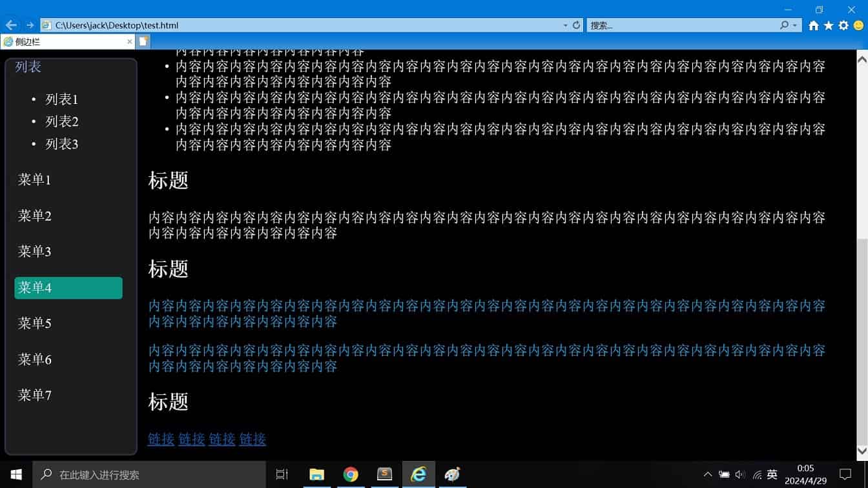The image size is (868, 488).
Task: Show hidden system tray icons
Action: (708, 474)
